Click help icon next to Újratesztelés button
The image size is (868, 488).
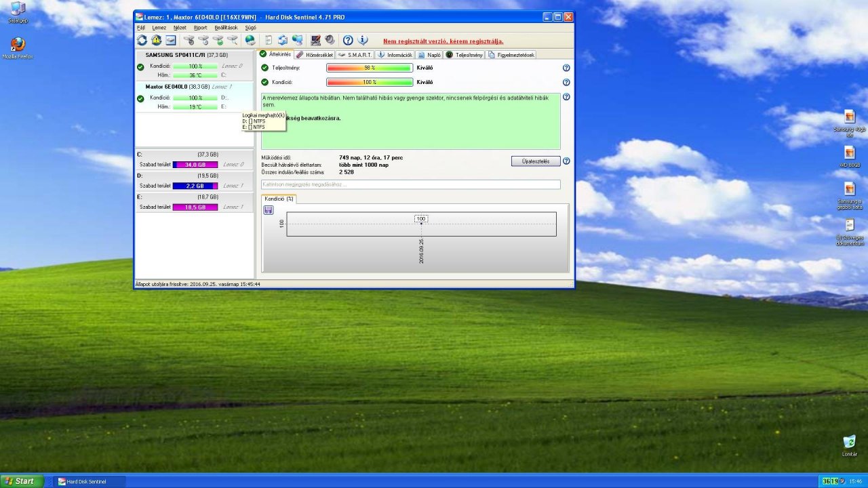(x=566, y=161)
